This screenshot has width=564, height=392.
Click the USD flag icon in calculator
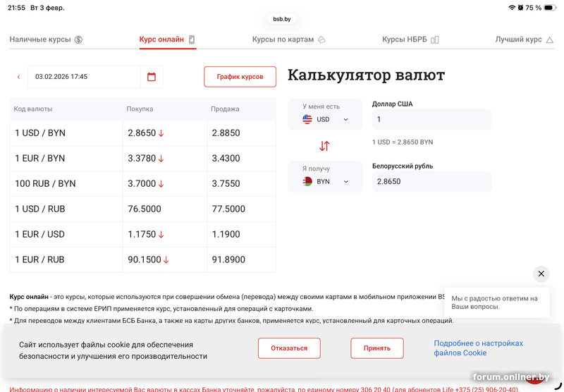(x=307, y=119)
